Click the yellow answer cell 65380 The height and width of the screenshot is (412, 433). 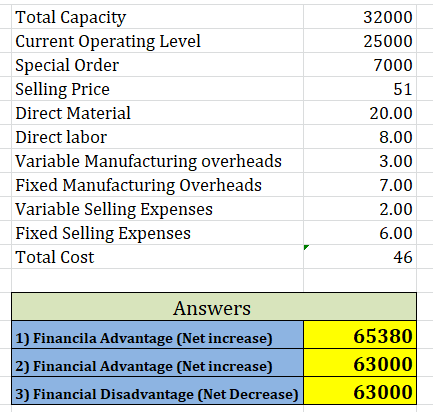coord(360,335)
